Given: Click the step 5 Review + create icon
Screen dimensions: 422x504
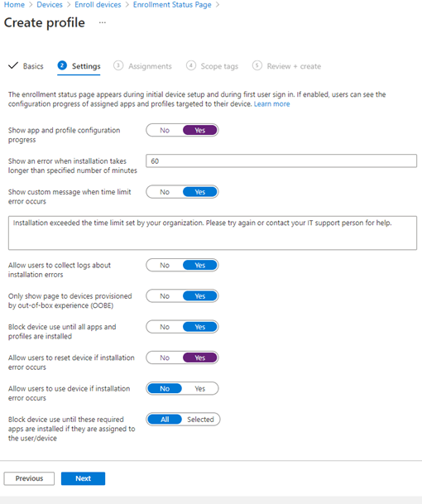Looking at the screenshot, I should [x=257, y=65].
